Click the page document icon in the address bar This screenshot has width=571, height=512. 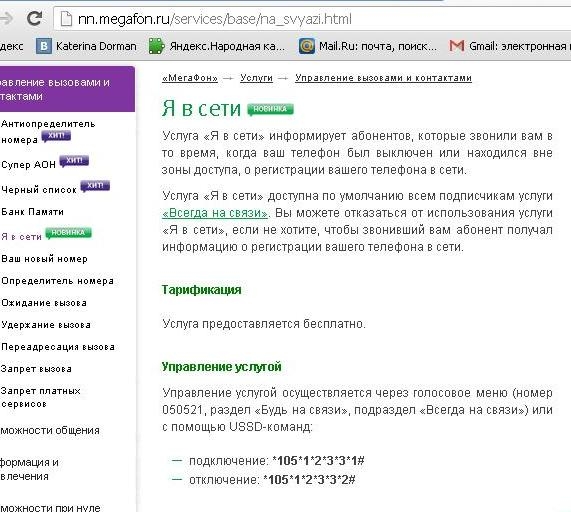tap(66, 19)
